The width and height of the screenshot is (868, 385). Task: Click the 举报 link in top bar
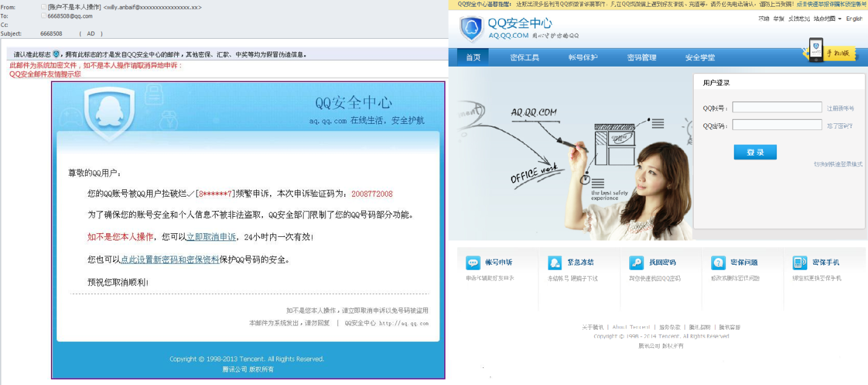pyautogui.click(x=778, y=19)
